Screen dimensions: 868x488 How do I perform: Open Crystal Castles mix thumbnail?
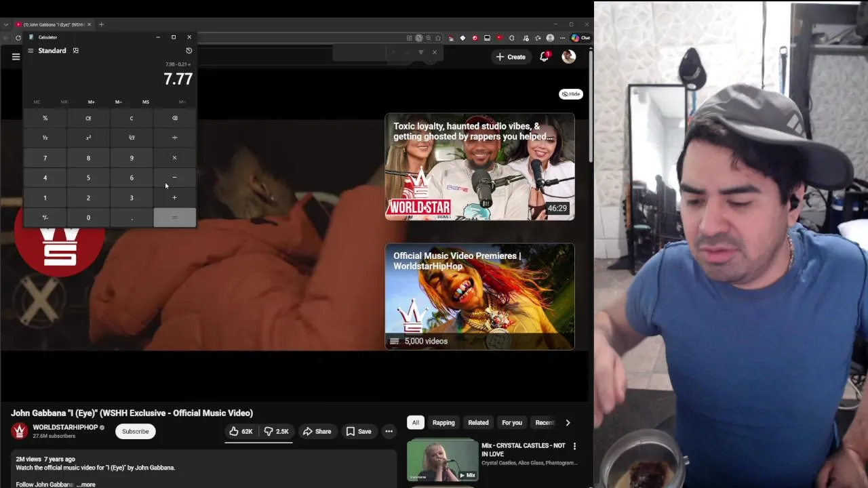442,460
